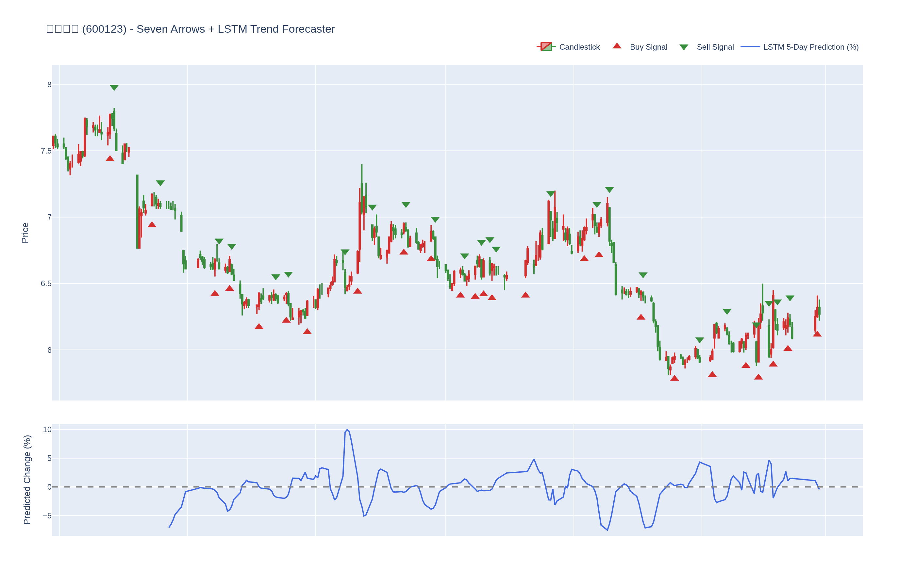Image resolution: width=915 pixels, height=588 pixels.
Task: Click the deepest trough of the LSTM prediction line
Action: 607,530
